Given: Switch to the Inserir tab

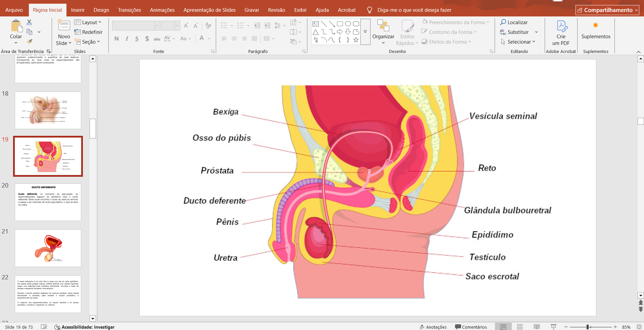Looking at the screenshot, I should (x=78, y=10).
